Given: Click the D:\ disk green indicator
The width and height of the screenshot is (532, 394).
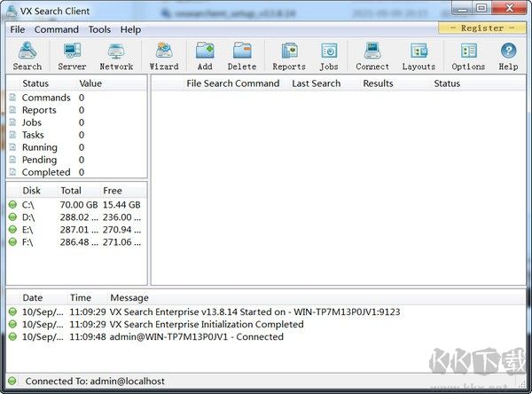Looking at the screenshot, I should tap(12, 217).
